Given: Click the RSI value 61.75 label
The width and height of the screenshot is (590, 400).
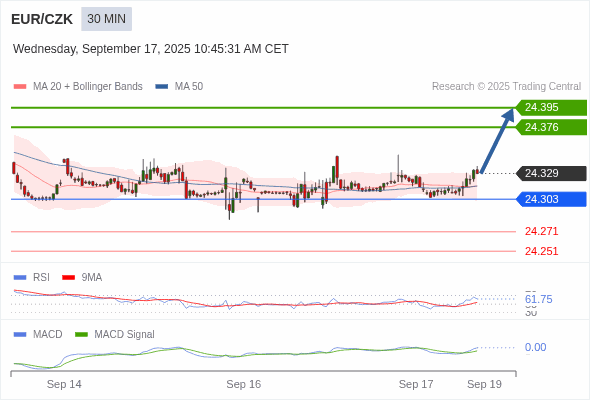Looking at the screenshot, I should (x=538, y=299).
